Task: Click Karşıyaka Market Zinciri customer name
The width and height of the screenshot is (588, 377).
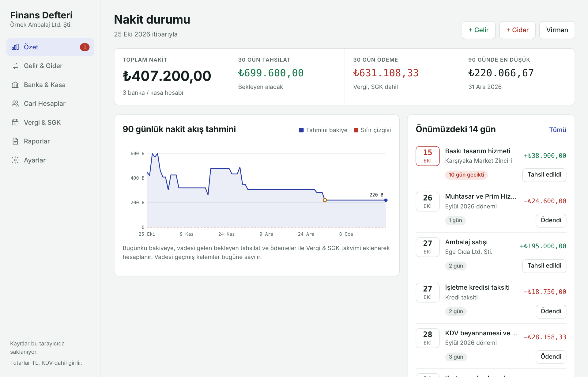Action: point(478,161)
